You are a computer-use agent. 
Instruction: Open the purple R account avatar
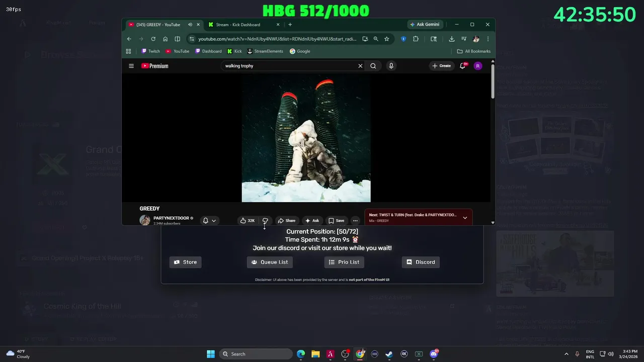pyautogui.click(x=477, y=66)
